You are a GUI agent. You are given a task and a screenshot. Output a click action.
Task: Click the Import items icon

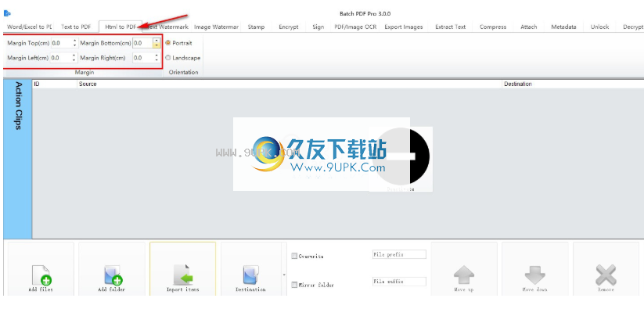[183, 275]
